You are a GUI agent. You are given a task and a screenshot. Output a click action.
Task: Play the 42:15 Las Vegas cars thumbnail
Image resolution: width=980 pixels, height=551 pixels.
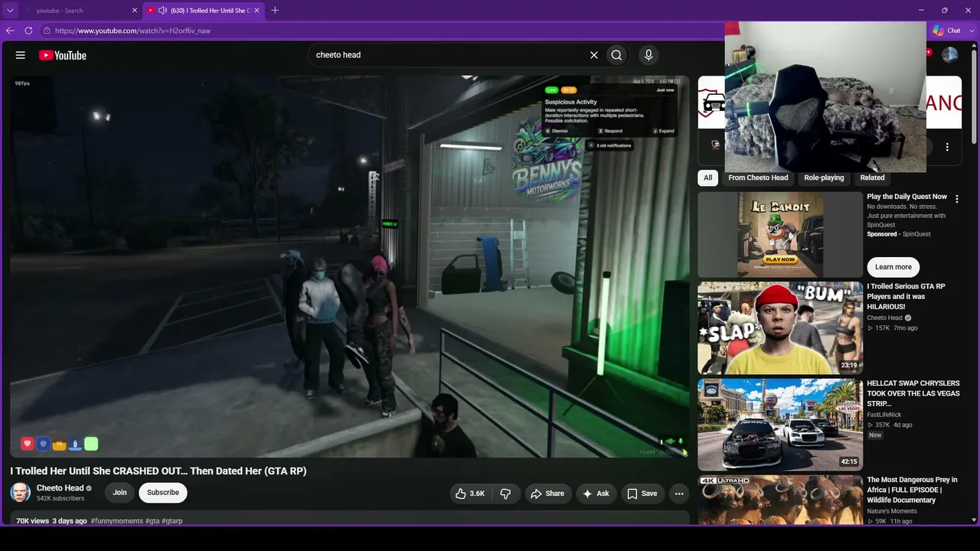pos(780,425)
